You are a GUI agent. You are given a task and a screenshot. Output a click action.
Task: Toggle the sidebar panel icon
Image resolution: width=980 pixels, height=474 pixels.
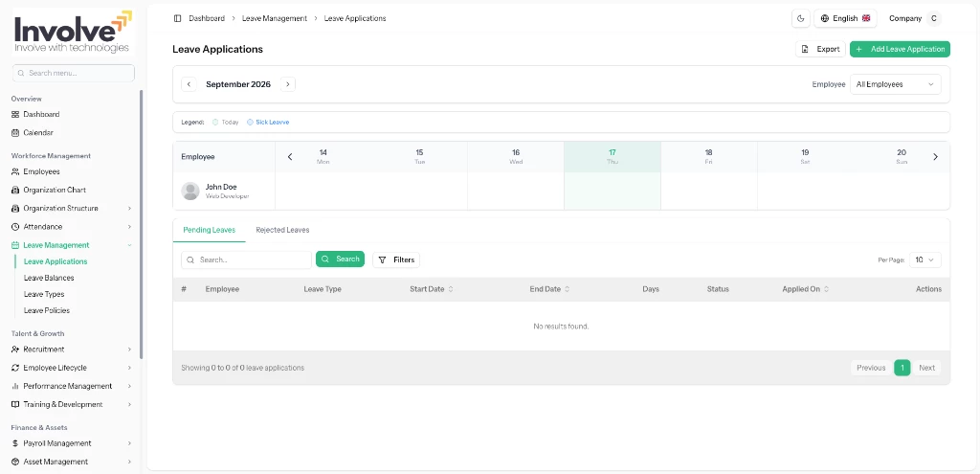pos(177,18)
